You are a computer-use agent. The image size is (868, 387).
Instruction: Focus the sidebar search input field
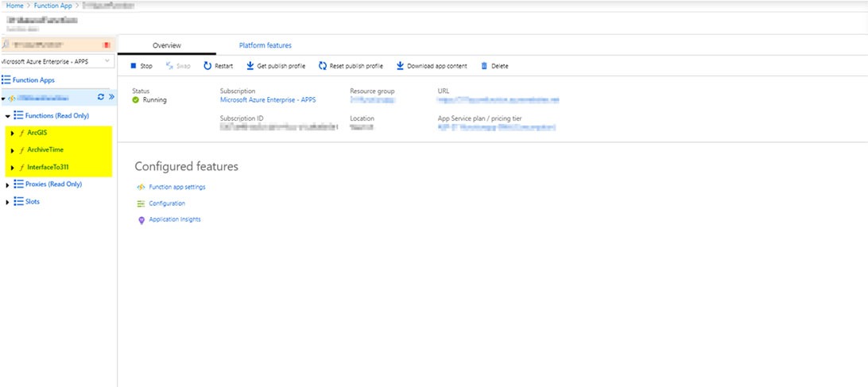(x=56, y=45)
